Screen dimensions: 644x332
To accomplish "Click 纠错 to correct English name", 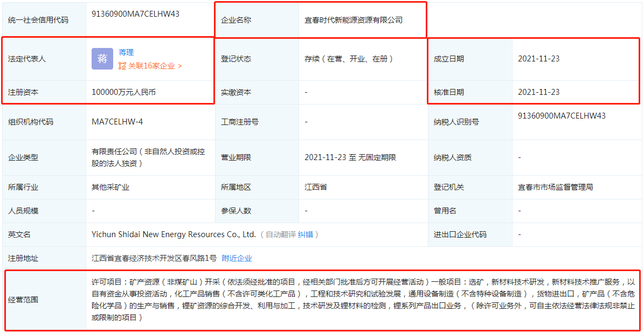I will click(305, 234).
